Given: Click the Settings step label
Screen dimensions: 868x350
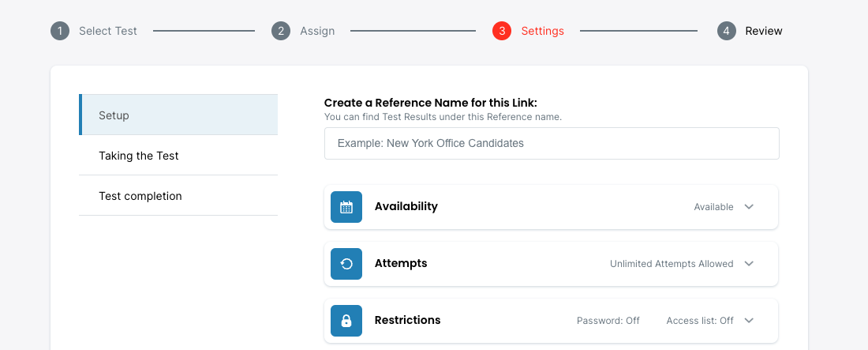Looking at the screenshot, I should (x=542, y=31).
